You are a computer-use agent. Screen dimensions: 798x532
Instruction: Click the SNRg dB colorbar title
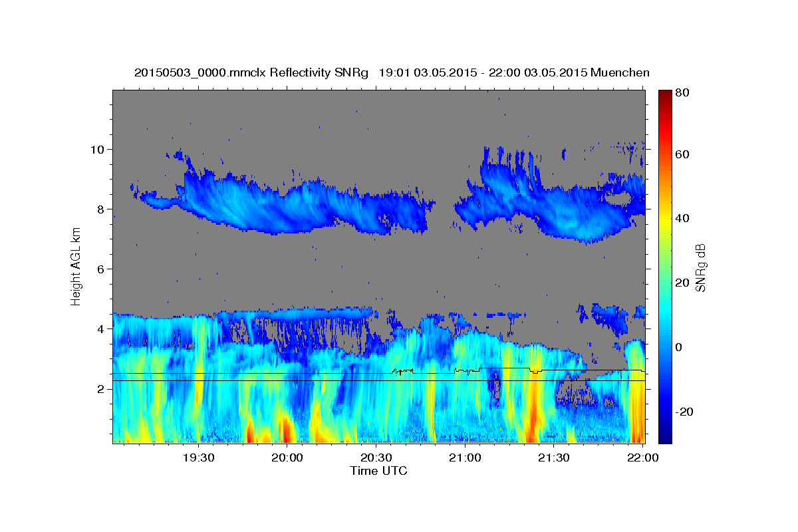tap(700, 267)
